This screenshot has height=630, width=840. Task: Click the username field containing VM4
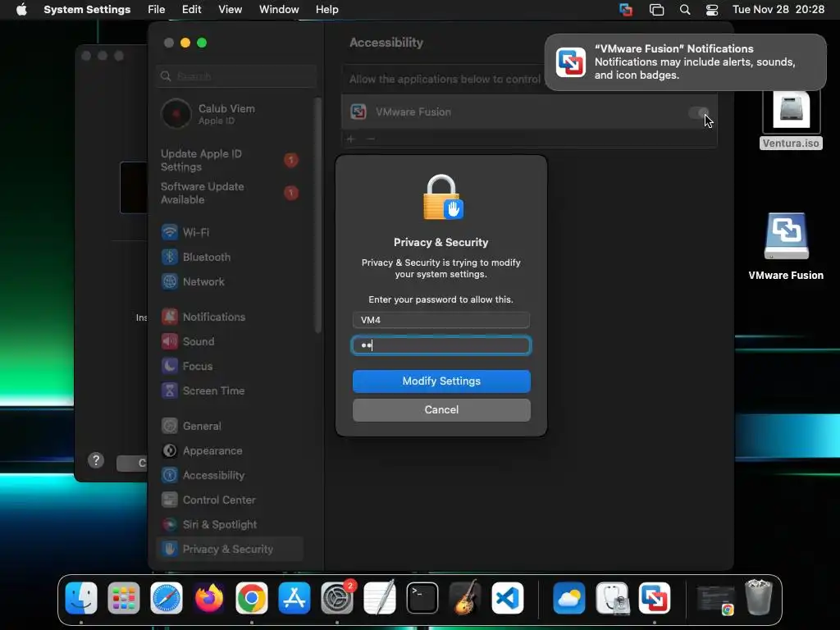pos(441,320)
